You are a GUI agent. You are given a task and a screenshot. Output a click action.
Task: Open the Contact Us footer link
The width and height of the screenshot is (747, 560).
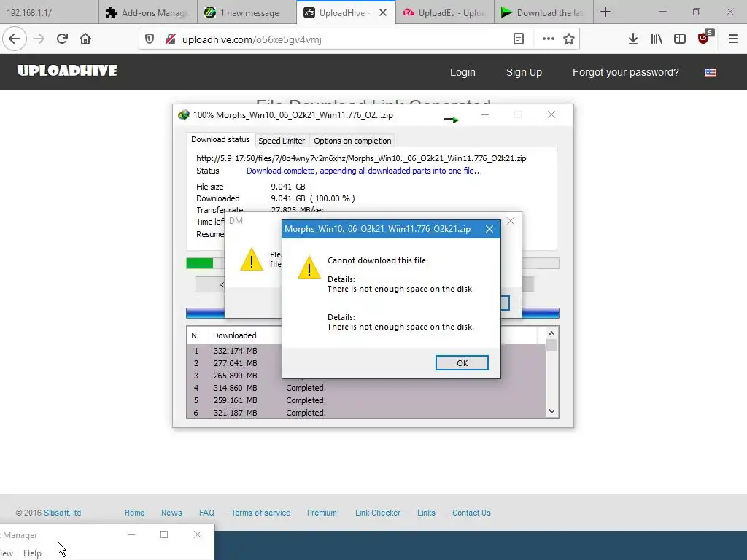[471, 513]
